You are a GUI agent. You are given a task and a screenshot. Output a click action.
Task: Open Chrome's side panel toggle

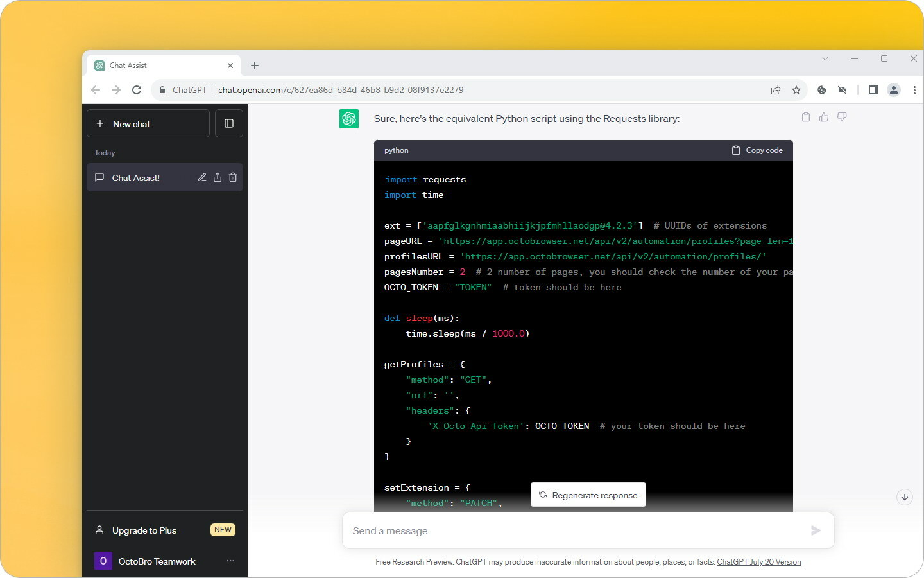873,90
